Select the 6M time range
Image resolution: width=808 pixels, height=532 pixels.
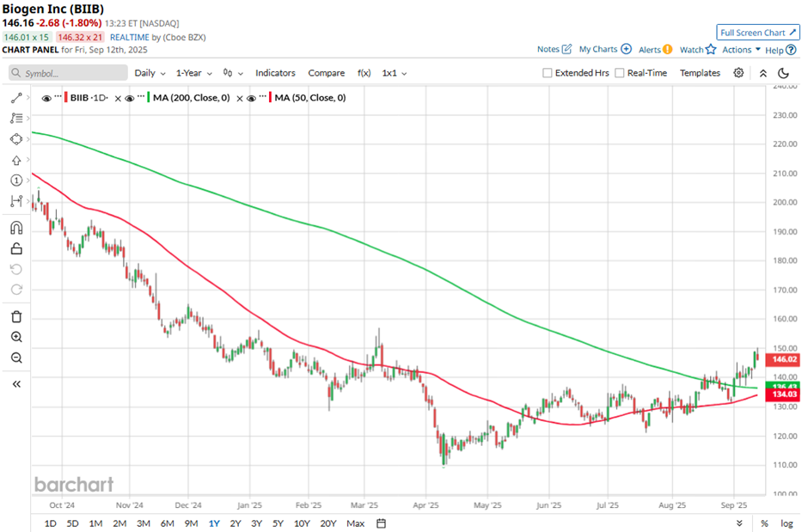pyautogui.click(x=167, y=523)
